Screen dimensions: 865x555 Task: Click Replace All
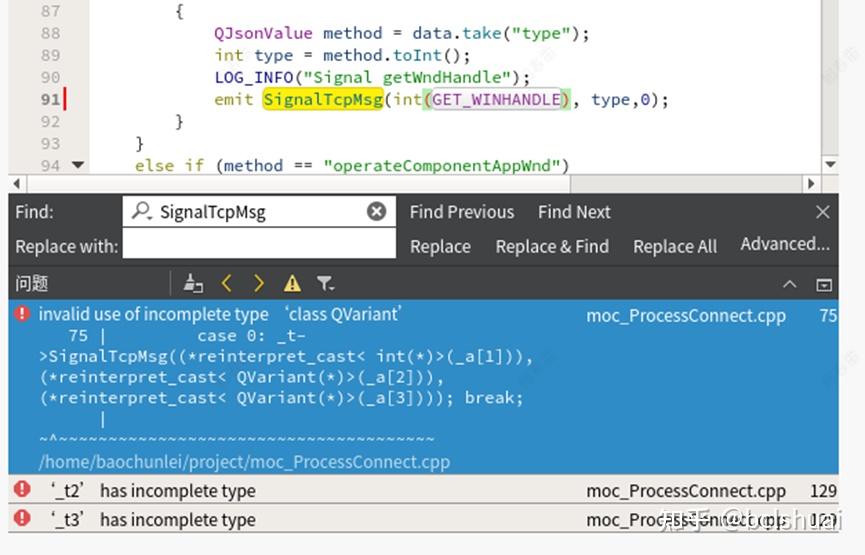[x=675, y=247]
